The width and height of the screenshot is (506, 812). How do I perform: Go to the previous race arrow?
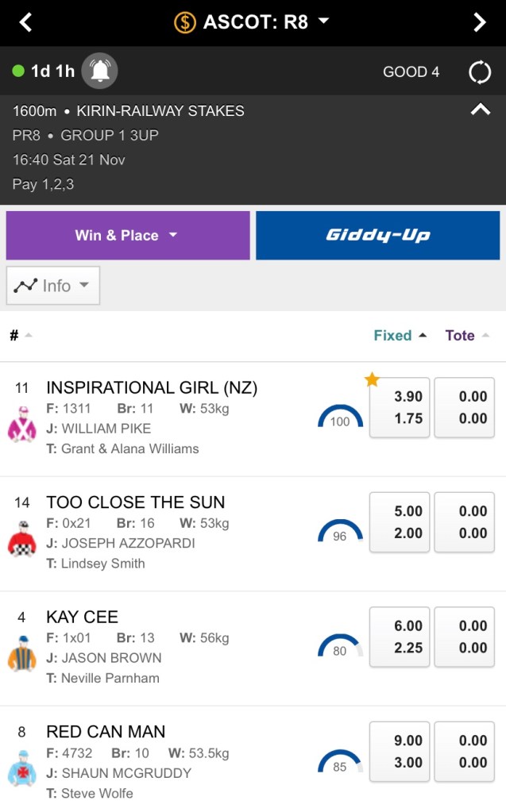pos(25,22)
